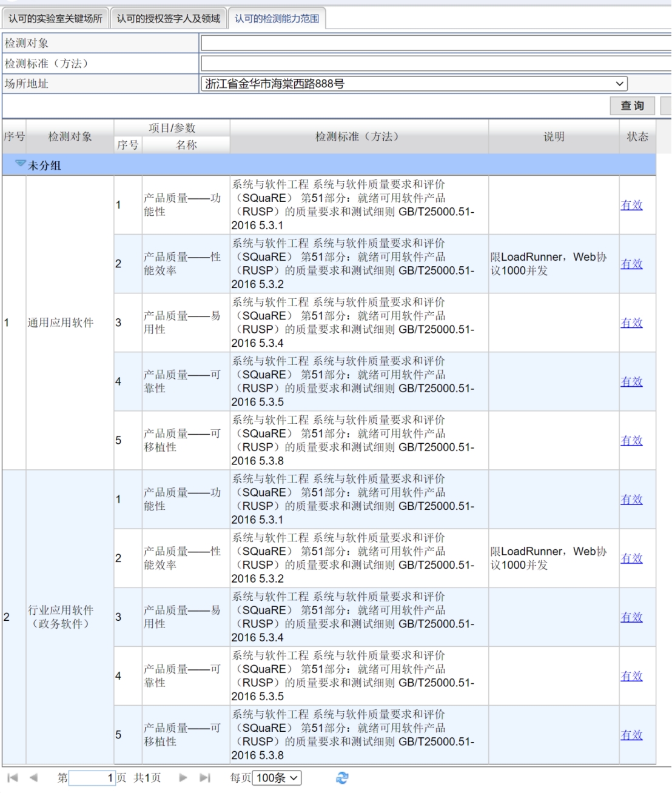
Task: Open 有效 link for 政务软件 功能性 row
Action: pyautogui.click(x=631, y=499)
